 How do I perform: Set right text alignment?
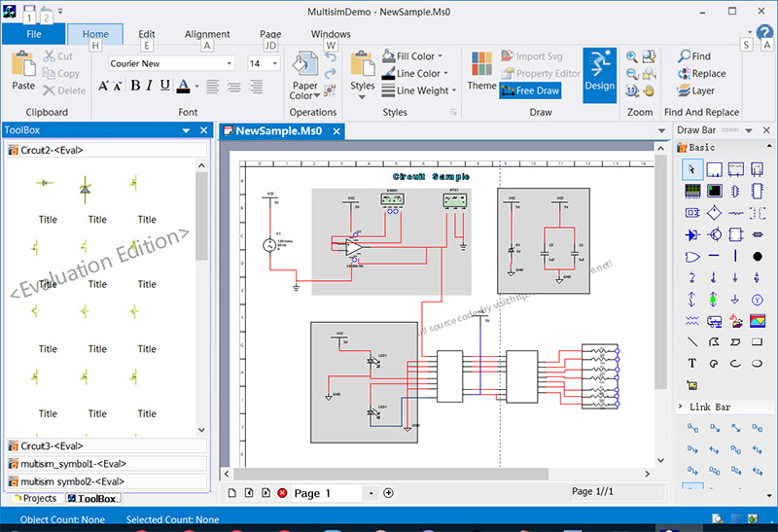point(256,87)
